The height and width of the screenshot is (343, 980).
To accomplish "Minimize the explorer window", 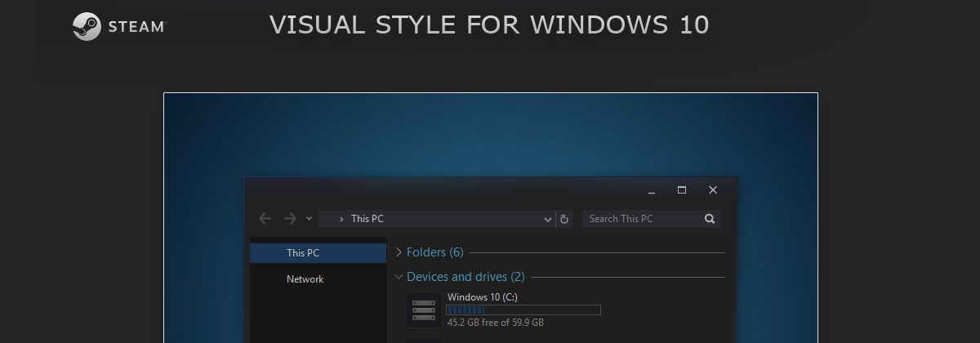I will (x=652, y=191).
